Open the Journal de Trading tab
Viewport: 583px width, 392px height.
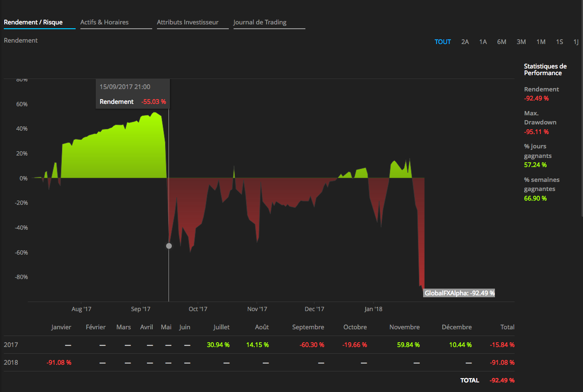[260, 22]
